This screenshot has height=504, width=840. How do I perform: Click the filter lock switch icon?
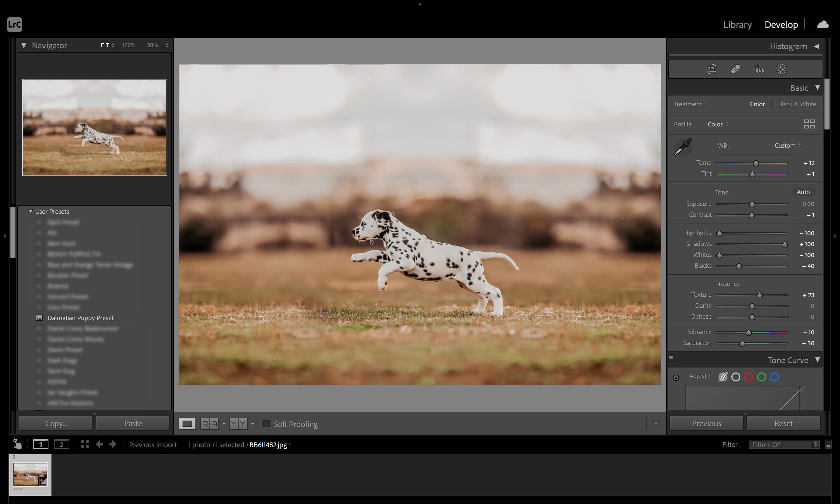click(x=829, y=445)
